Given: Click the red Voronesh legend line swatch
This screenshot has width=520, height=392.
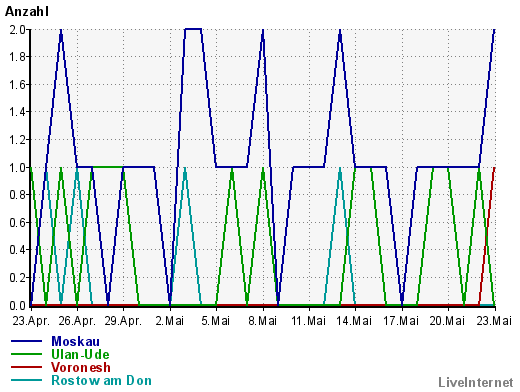Looking at the screenshot, I should pyautogui.click(x=27, y=367).
